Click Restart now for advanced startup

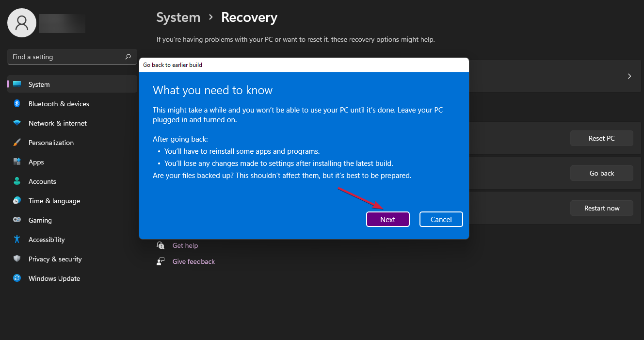click(601, 208)
